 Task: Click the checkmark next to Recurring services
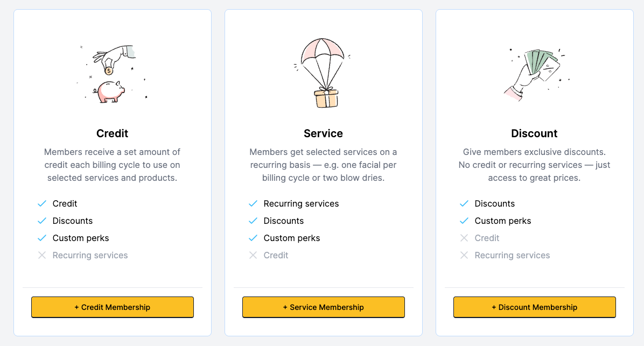tap(253, 203)
